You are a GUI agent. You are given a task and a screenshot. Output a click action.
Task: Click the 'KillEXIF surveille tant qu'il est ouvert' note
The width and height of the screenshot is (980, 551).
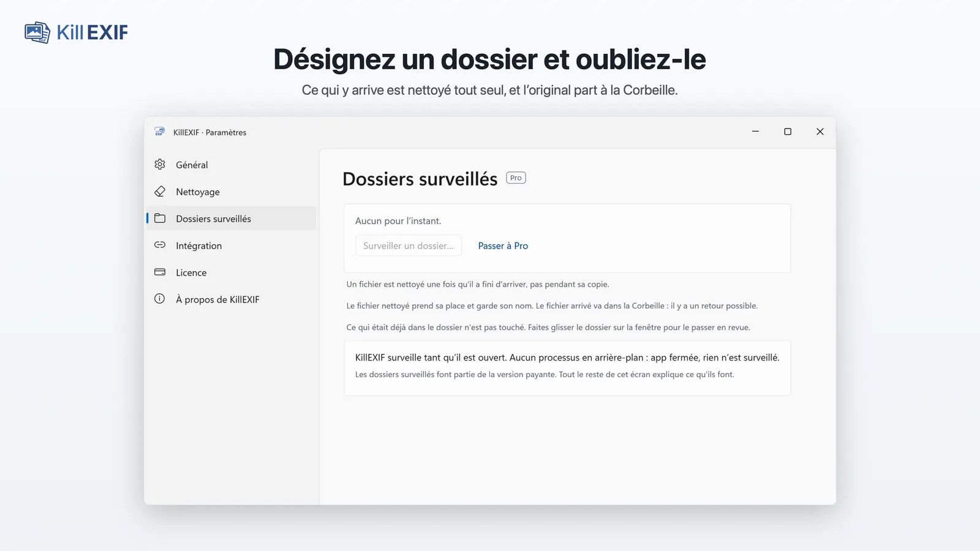[x=567, y=358]
